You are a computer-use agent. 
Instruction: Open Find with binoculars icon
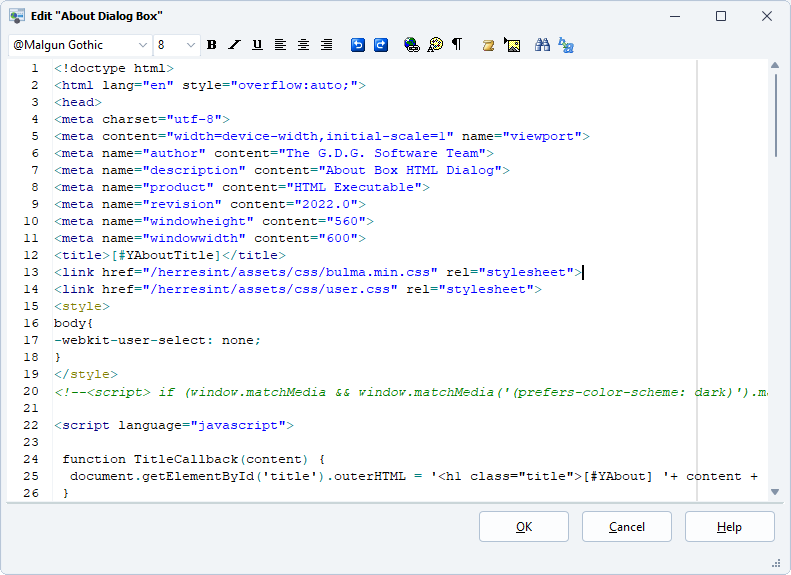(543, 45)
